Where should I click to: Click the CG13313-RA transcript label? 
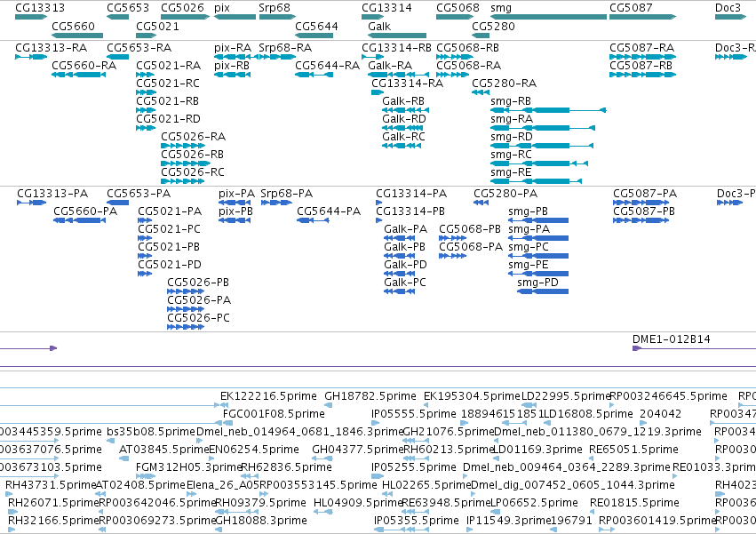pyautogui.click(x=52, y=48)
